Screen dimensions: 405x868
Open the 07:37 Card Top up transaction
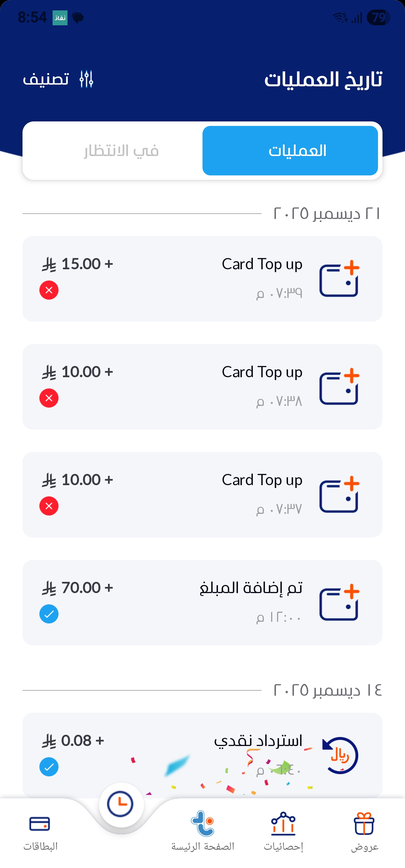(202, 494)
